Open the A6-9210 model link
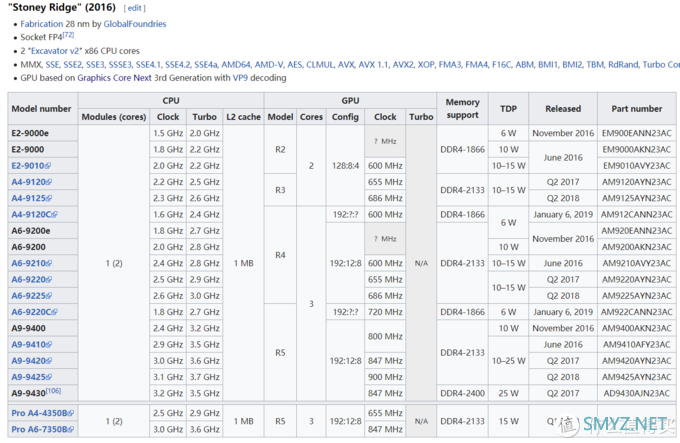This screenshot has height=443, width=680. point(28,264)
